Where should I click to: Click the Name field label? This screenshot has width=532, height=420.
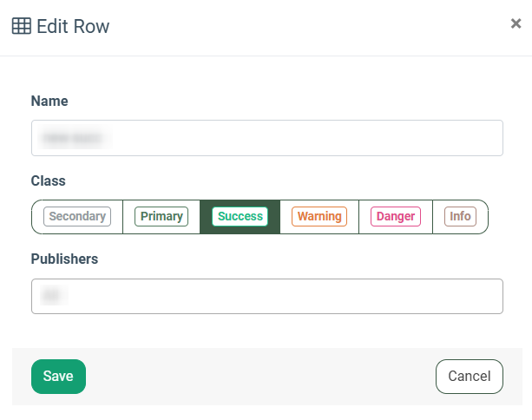click(x=49, y=102)
